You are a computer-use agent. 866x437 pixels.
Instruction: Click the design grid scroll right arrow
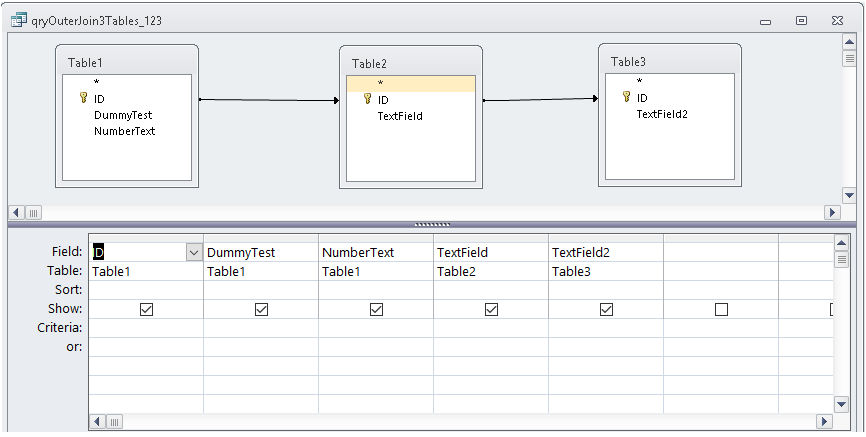824,422
